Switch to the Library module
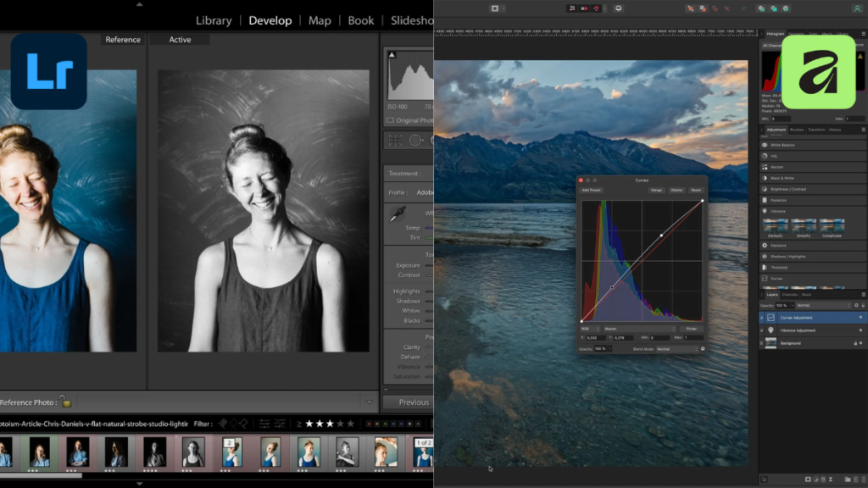Viewport: 868px width, 488px height. 214,20
